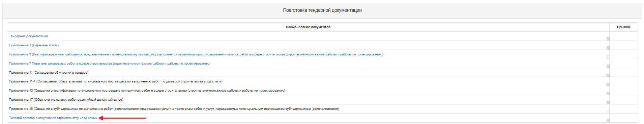Toggle checkbox for Тендерная документация row
Viewport: 644px width, 124px height.
pyautogui.click(x=608, y=39)
